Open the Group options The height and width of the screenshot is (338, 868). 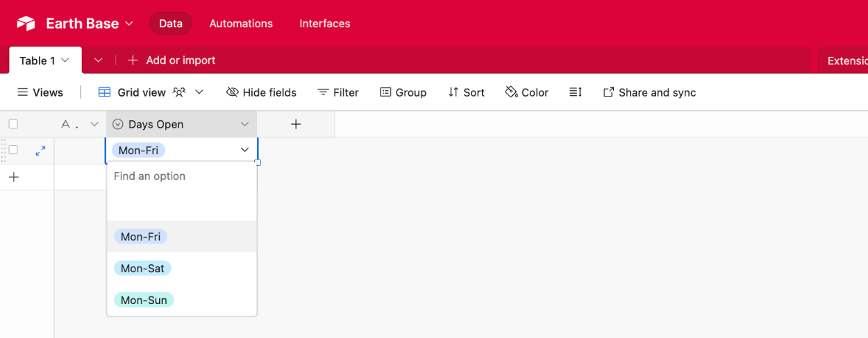pos(403,92)
